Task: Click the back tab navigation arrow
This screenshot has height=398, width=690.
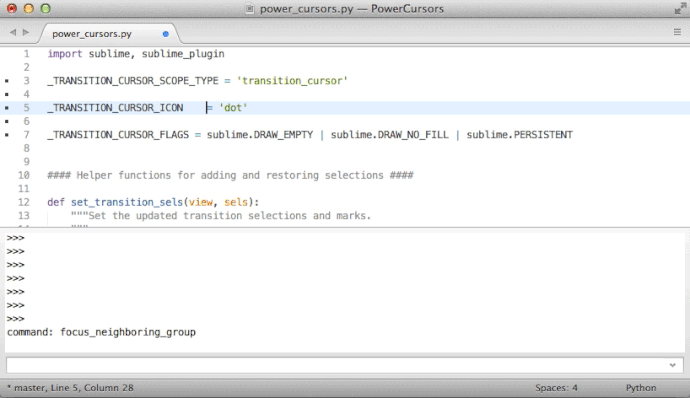Action: tap(13, 32)
